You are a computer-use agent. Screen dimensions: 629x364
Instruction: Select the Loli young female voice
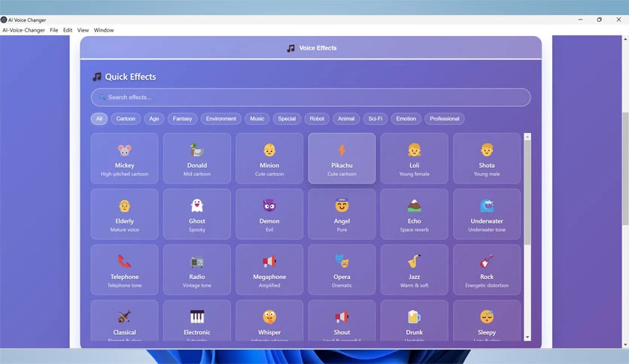[x=415, y=159]
